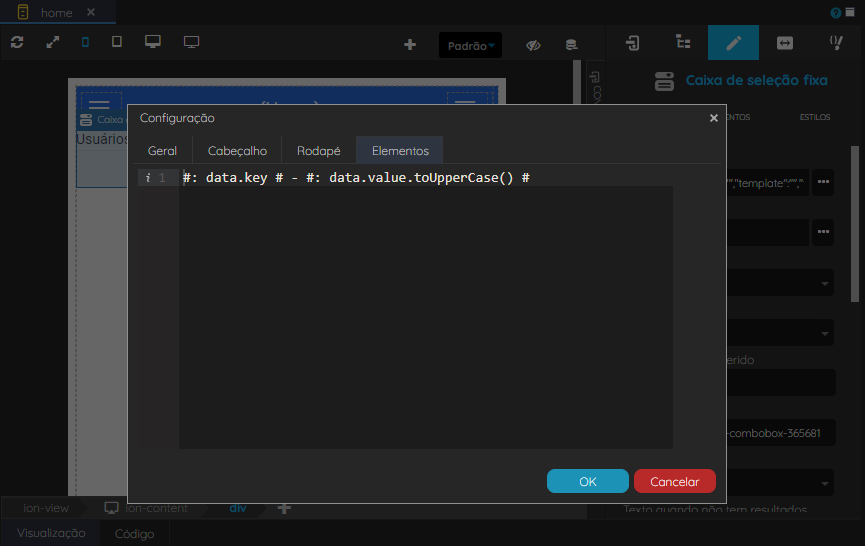This screenshot has width=865, height=546.
Task: Click the Cancelar button
Action: (x=675, y=481)
